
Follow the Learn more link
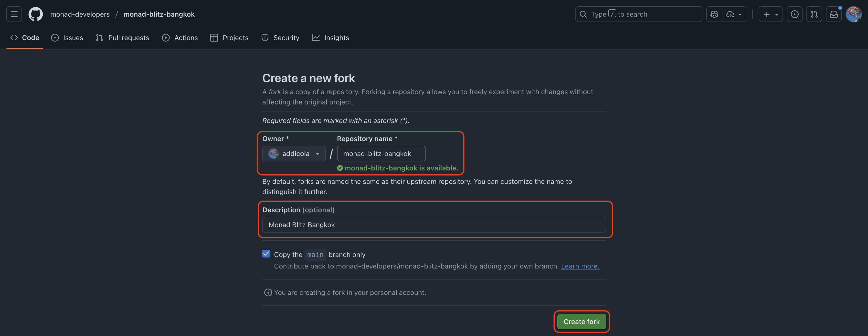pyautogui.click(x=580, y=266)
